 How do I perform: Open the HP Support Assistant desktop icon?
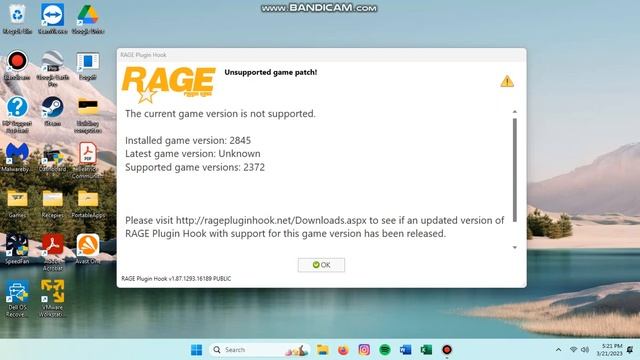coord(17,115)
